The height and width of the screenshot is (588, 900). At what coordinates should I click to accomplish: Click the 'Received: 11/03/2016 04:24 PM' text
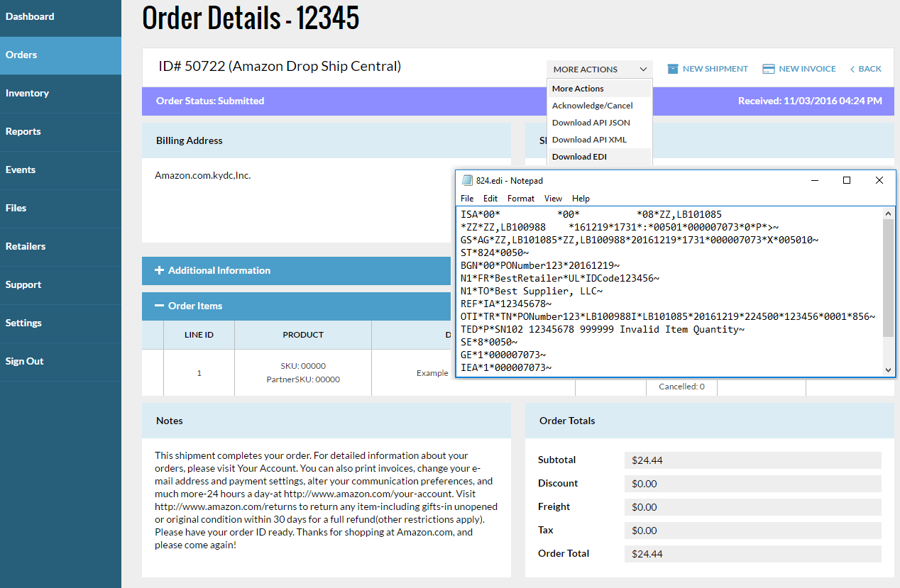click(x=810, y=101)
